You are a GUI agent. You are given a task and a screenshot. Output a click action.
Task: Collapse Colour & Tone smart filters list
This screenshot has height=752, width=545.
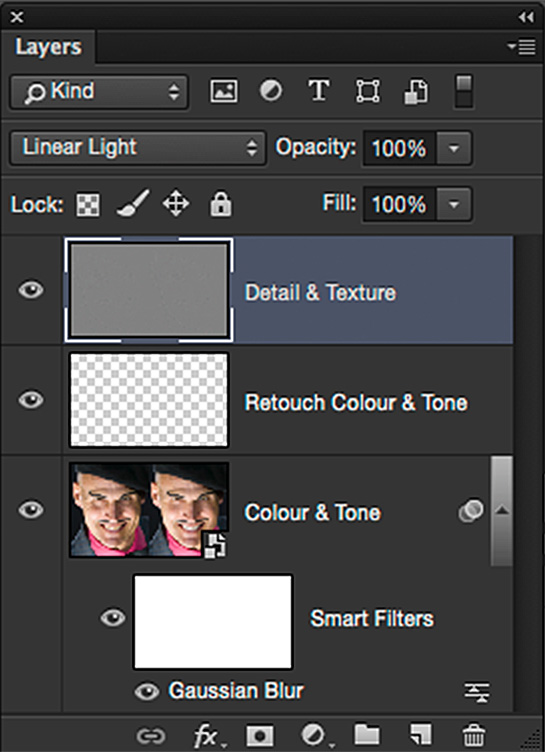(502, 511)
